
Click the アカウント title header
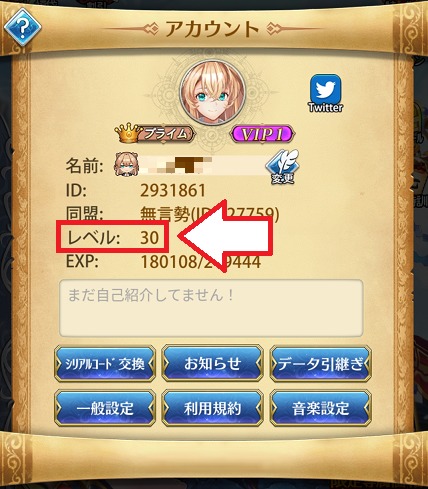[212, 29]
